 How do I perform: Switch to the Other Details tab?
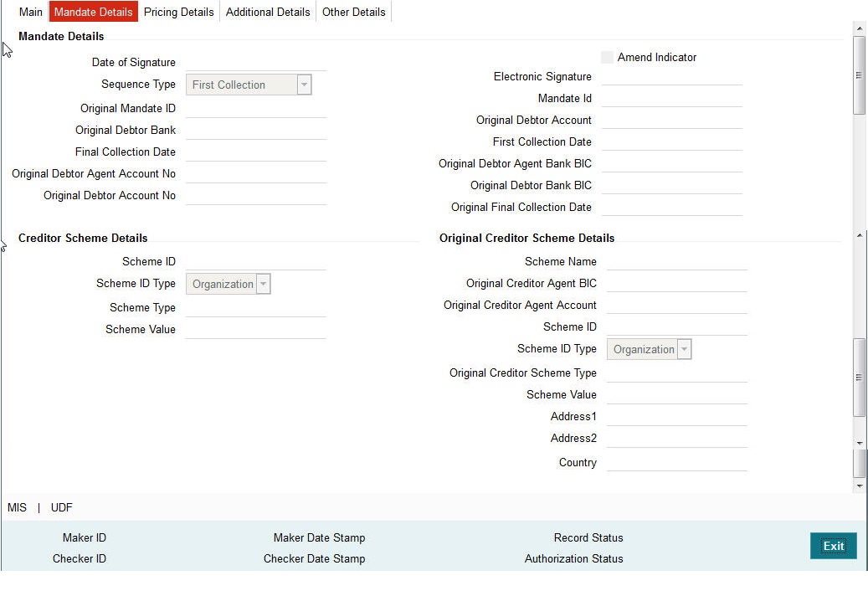point(353,12)
